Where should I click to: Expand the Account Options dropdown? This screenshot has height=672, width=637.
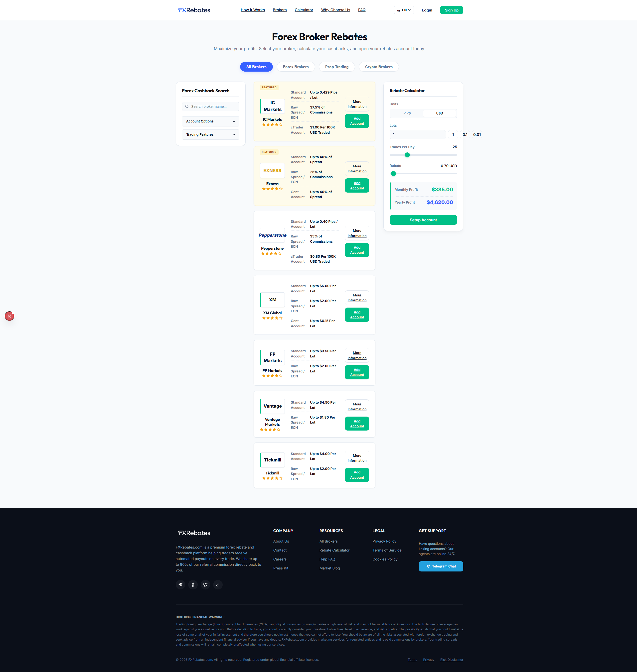coord(210,121)
